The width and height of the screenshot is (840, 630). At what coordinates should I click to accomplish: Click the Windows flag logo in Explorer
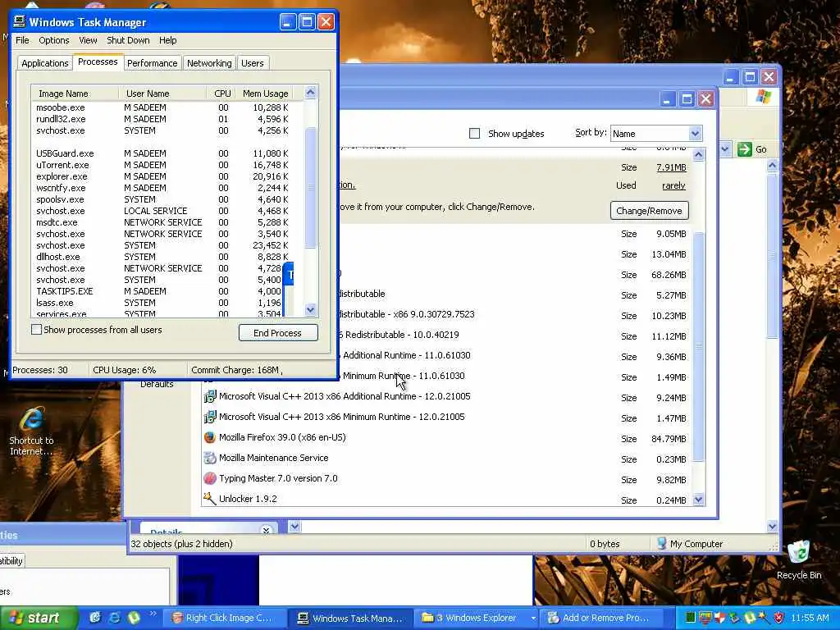point(763,97)
